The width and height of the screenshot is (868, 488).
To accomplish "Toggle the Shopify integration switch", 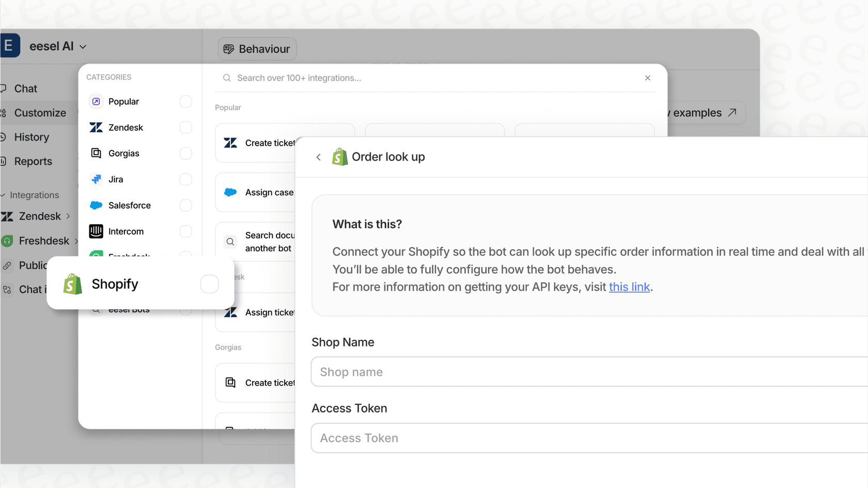I will point(209,284).
